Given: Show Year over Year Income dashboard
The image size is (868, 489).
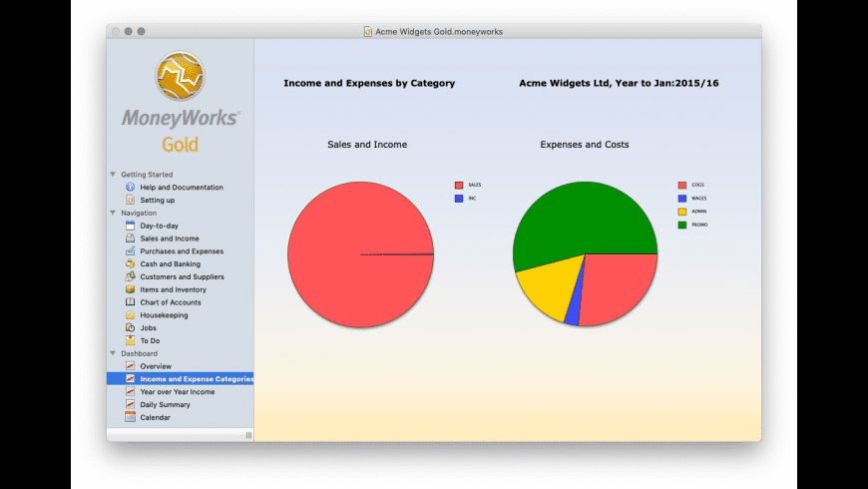Looking at the screenshot, I should click(x=178, y=391).
